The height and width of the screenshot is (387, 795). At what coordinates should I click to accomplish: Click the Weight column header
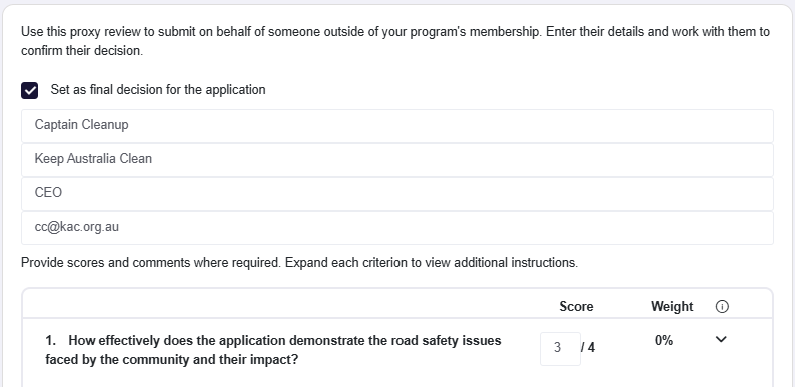click(x=672, y=306)
